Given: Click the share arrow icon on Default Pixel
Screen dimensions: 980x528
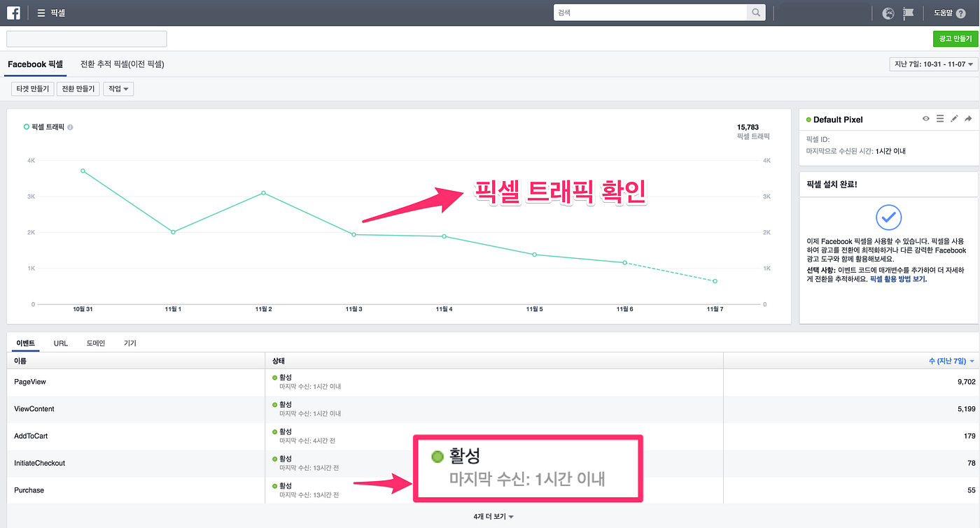Looking at the screenshot, I should [x=968, y=119].
